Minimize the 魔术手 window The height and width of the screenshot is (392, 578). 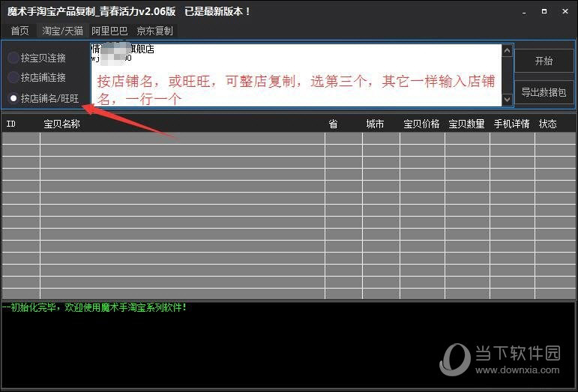coord(524,12)
